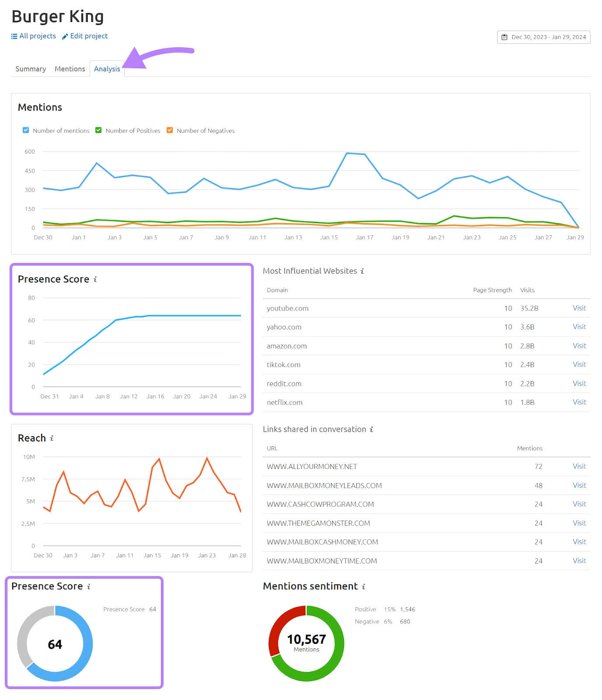Open the date range picker Dec 30 - Jan 29
The image size is (602, 700).
click(x=543, y=37)
